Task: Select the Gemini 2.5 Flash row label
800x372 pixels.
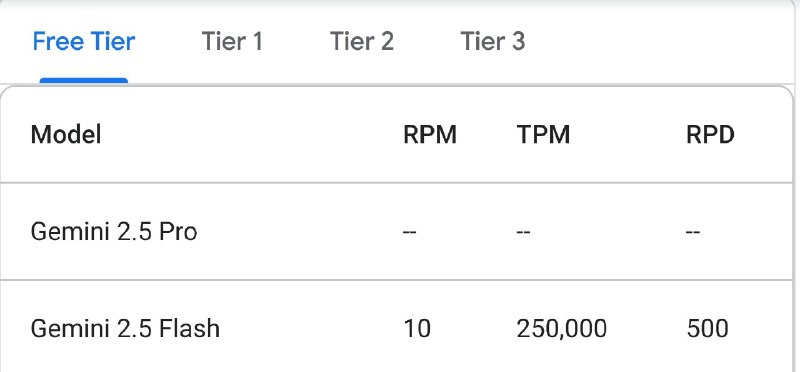Action: (x=125, y=328)
